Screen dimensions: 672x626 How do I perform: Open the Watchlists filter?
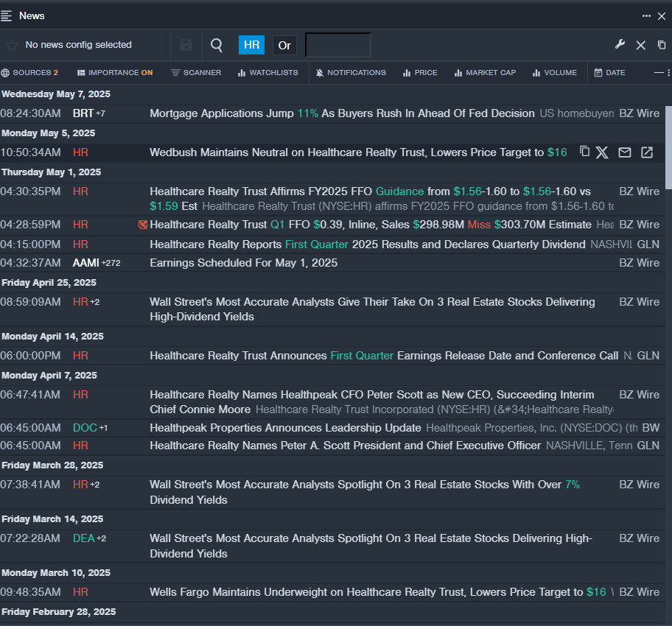(268, 73)
